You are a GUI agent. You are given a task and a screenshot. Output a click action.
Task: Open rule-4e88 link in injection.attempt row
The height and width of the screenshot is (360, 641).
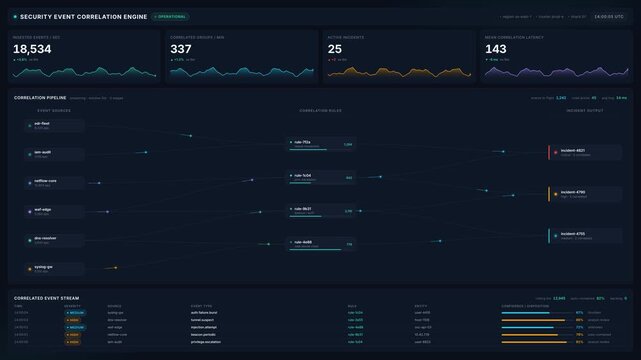coord(355,327)
